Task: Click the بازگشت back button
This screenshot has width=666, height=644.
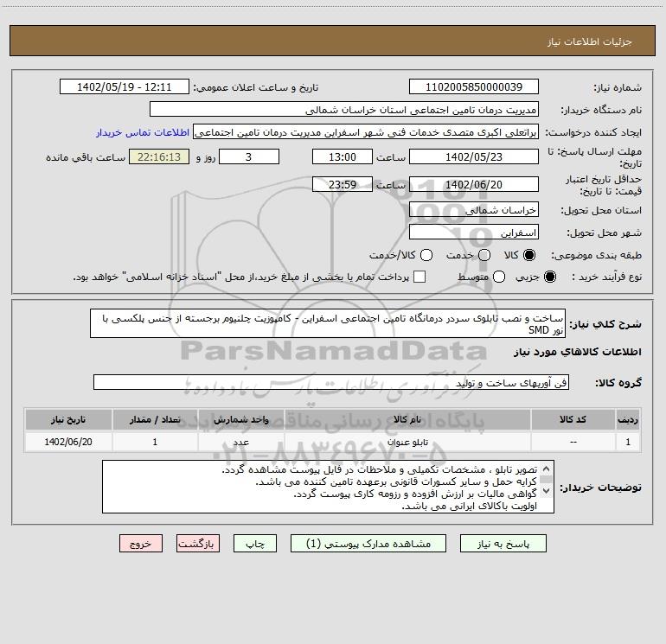Action: point(198,544)
